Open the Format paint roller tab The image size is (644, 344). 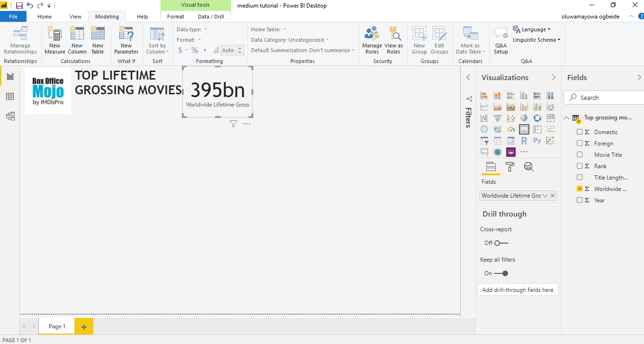click(x=510, y=167)
